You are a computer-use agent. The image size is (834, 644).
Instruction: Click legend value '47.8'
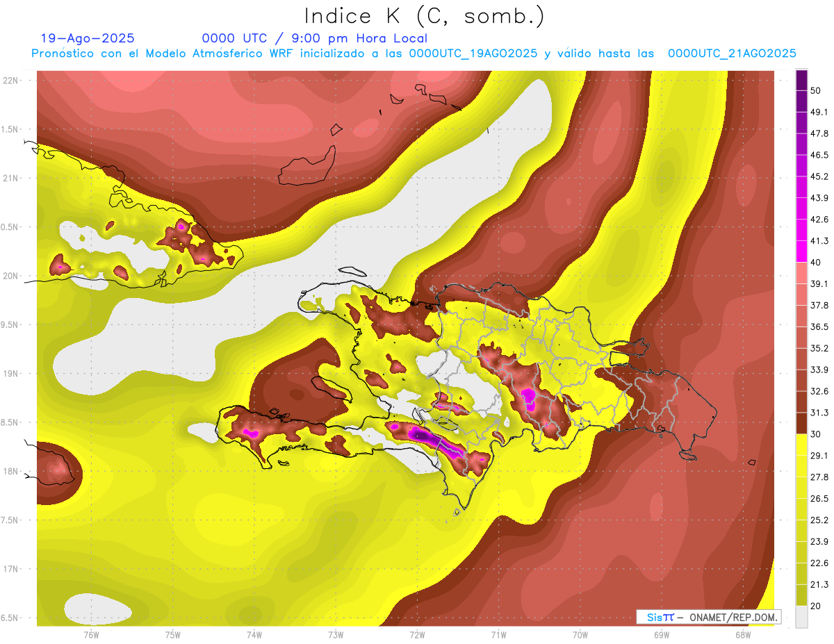819,133
